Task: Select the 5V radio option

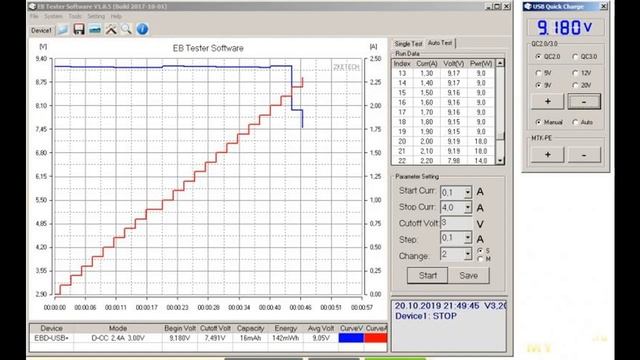Action: pyautogui.click(x=538, y=73)
